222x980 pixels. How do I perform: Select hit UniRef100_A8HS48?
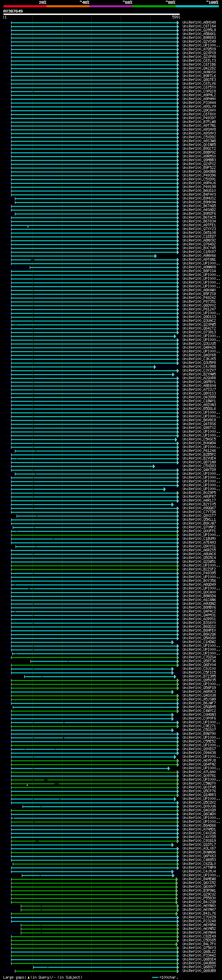click(199, 23)
